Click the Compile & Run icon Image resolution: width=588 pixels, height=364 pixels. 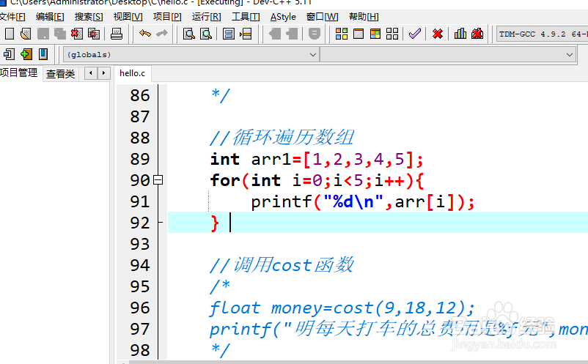[x=375, y=34]
